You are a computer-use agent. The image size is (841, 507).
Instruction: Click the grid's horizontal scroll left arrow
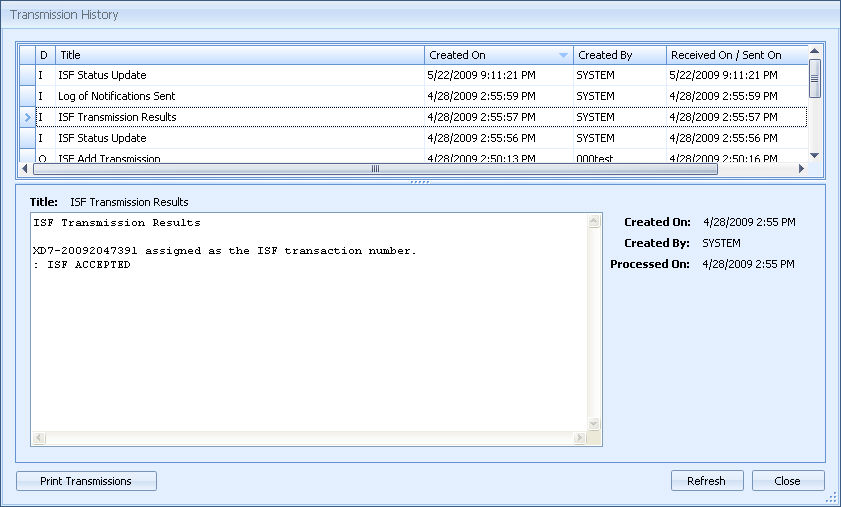(27, 169)
